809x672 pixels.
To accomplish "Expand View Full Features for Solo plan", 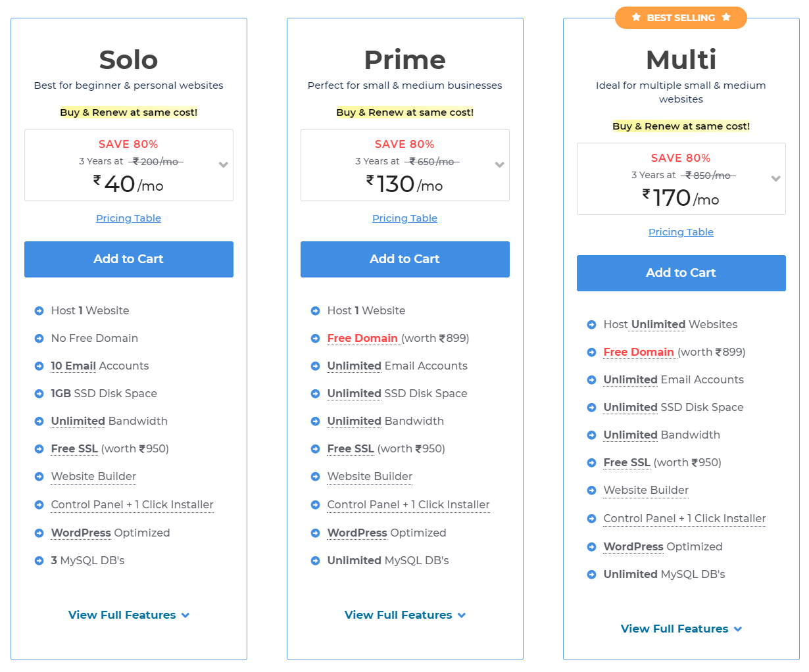I will click(129, 615).
